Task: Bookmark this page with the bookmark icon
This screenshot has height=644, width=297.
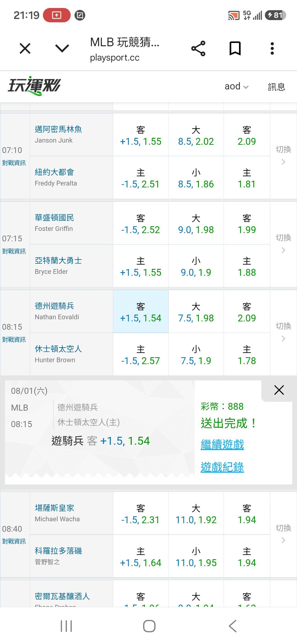Action: (x=235, y=49)
